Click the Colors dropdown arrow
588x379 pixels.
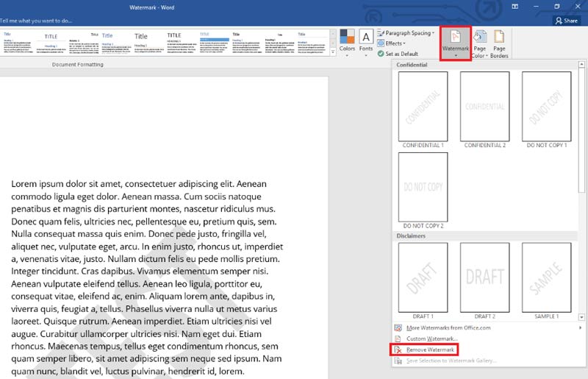tap(347, 55)
